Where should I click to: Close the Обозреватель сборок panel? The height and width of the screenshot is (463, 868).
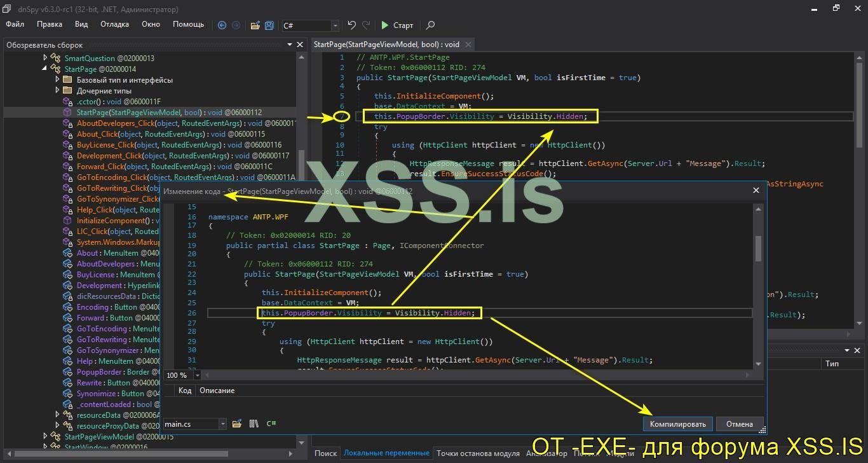point(300,45)
